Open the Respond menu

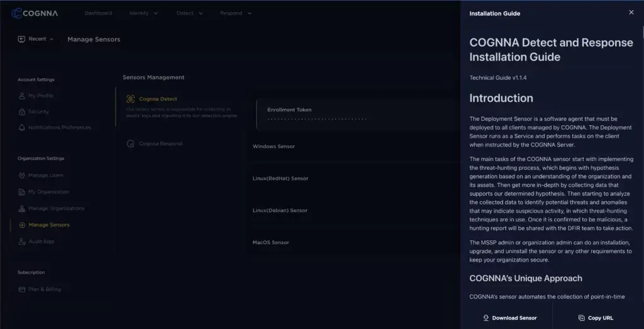(x=231, y=13)
